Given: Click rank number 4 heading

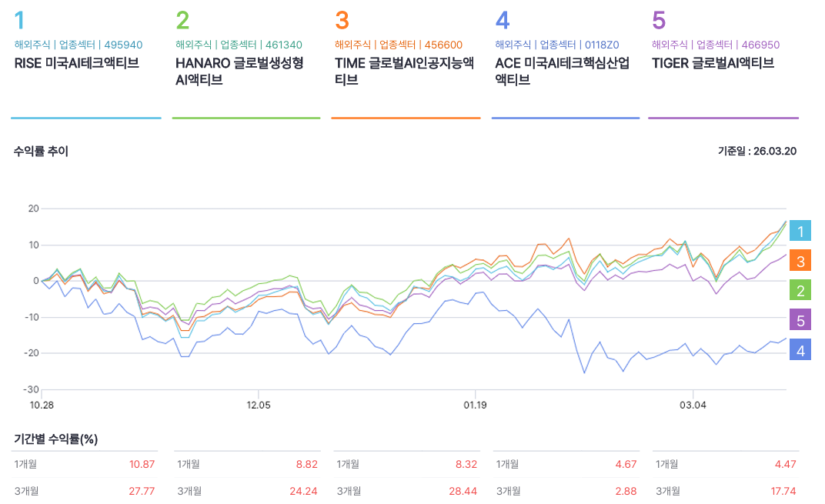Looking at the screenshot, I should [x=503, y=21].
